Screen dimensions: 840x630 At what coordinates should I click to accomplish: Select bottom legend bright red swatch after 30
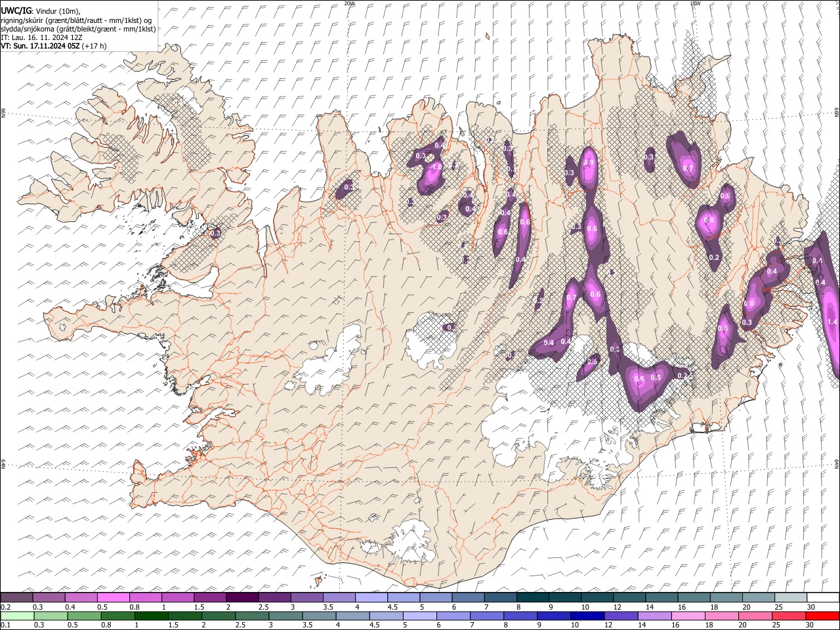coord(822,616)
